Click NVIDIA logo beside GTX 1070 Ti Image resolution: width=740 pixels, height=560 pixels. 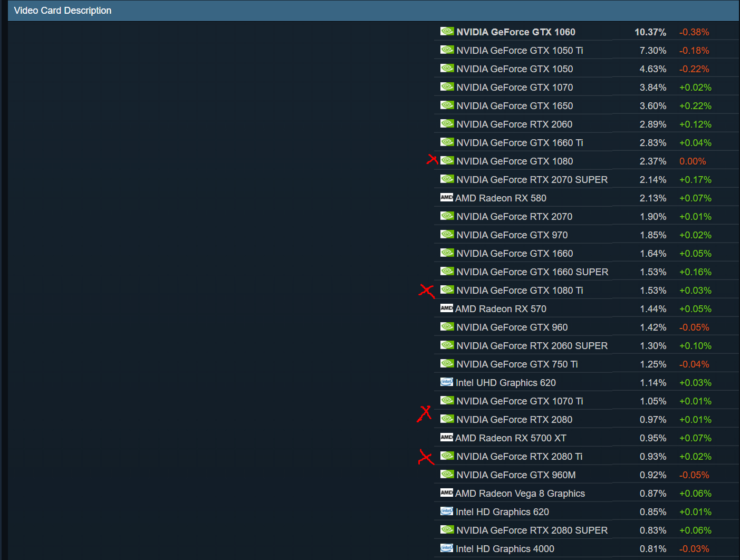point(447,400)
